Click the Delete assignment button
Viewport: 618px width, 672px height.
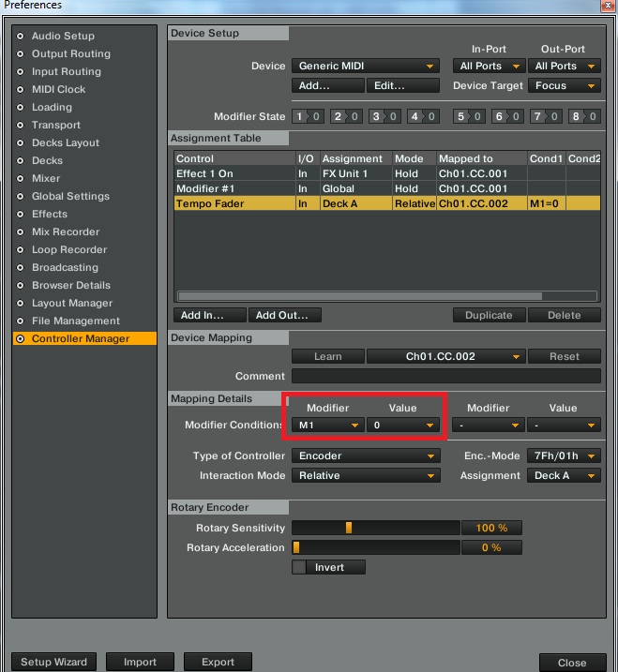pyautogui.click(x=564, y=316)
